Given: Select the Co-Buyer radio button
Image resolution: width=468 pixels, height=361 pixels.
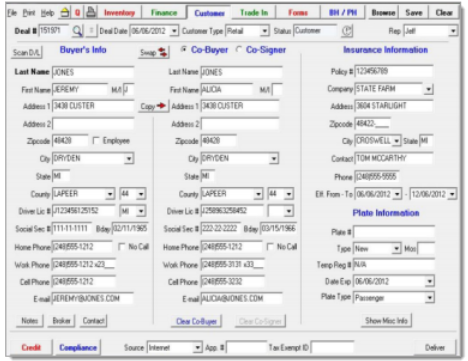Looking at the screenshot, I should coord(183,49).
